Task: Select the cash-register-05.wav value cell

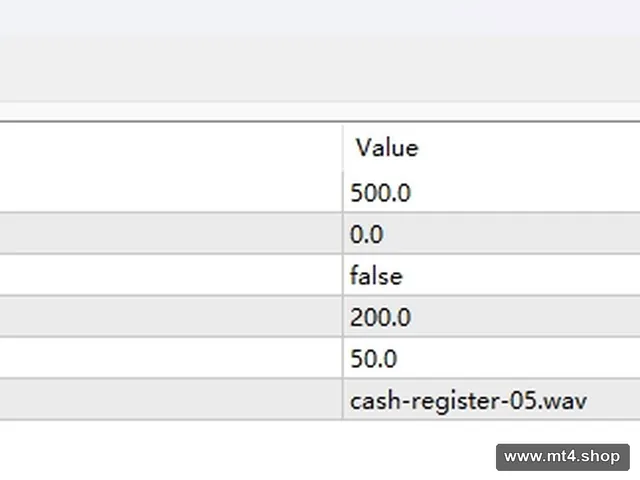Action: click(x=491, y=400)
